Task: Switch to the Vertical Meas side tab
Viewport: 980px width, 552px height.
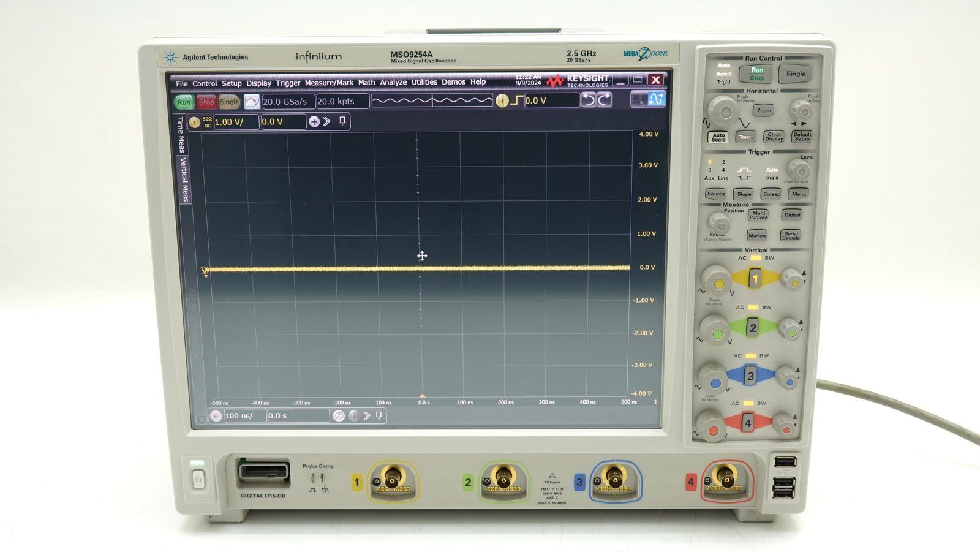Action: pos(184,179)
